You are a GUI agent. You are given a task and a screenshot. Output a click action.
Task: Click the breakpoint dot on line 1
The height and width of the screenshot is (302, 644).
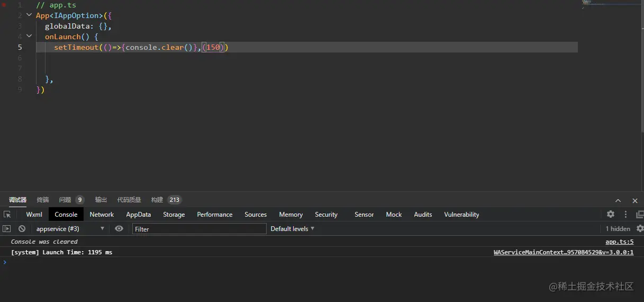(x=4, y=5)
